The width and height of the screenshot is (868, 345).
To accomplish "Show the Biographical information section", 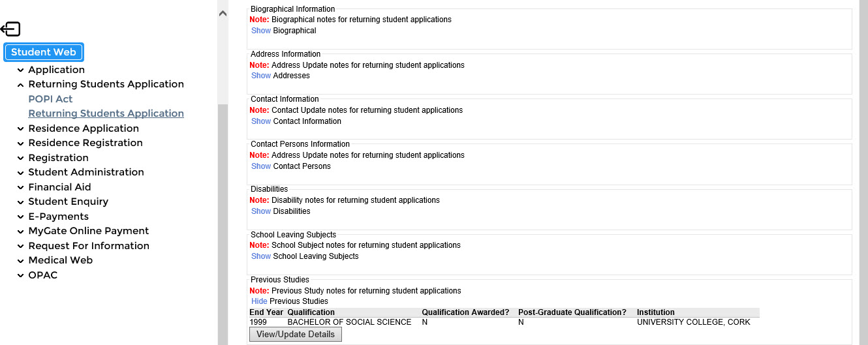I will pyautogui.click(x=261, y=31).
